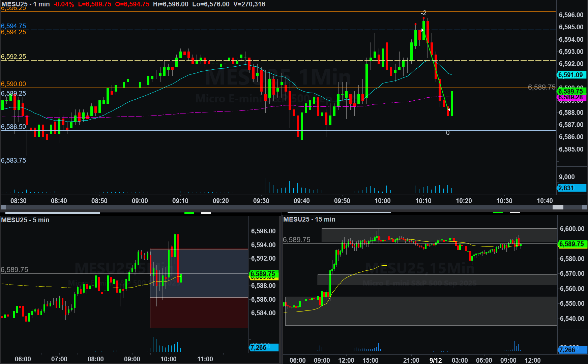Select the MESU25 - 5 min chart title

[x=25, y=220]
